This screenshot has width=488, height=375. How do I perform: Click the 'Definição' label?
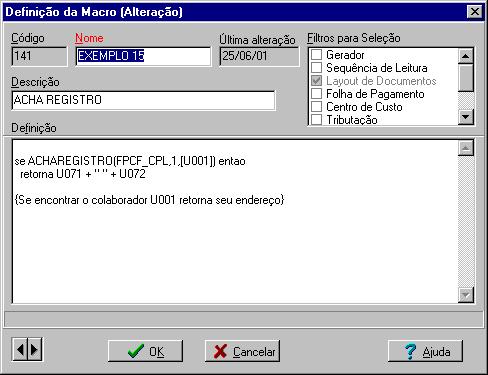(34, 128)
